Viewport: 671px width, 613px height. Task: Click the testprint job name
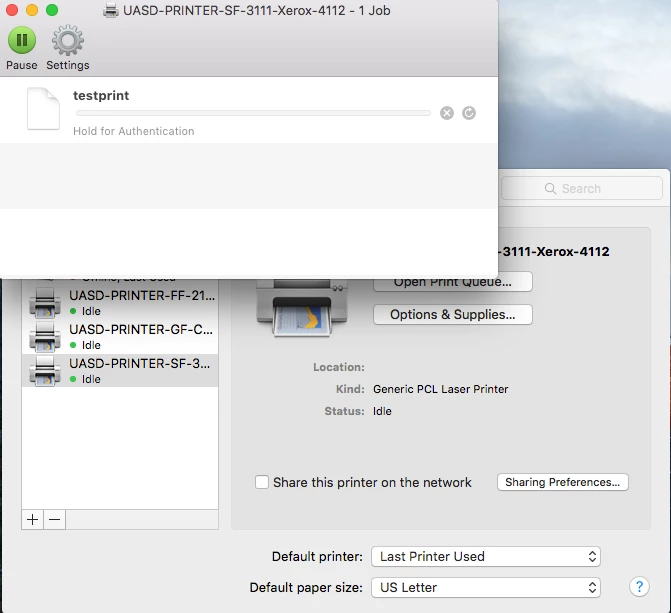point(101,95)
